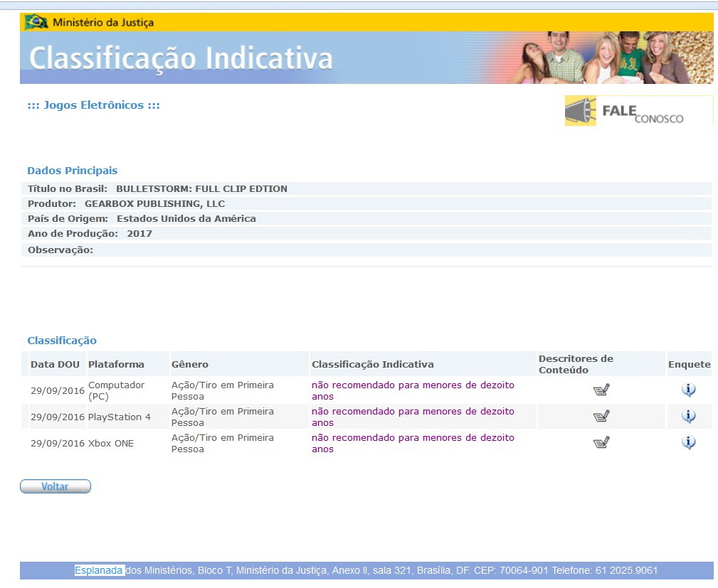Click the 'Data DOU' column header
Viewport: 718px width, 588px height.
coord(55,364)
